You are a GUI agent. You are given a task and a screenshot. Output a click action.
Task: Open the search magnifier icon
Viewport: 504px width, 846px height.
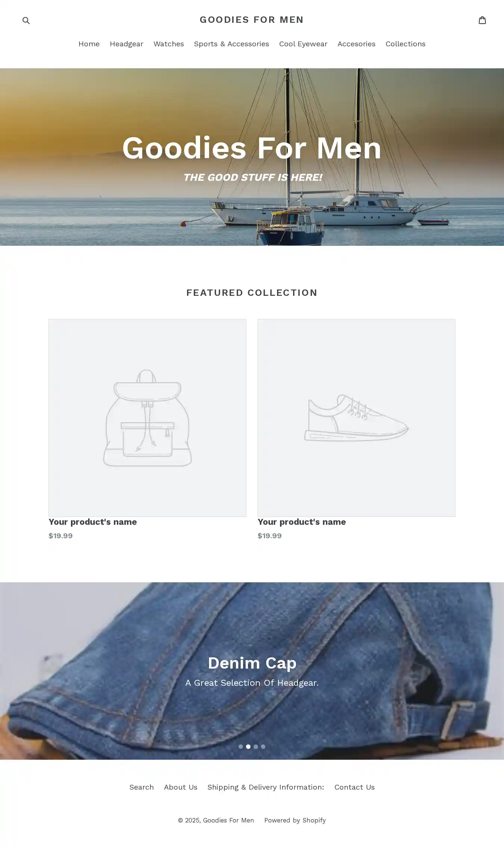(x=26, y=20)
